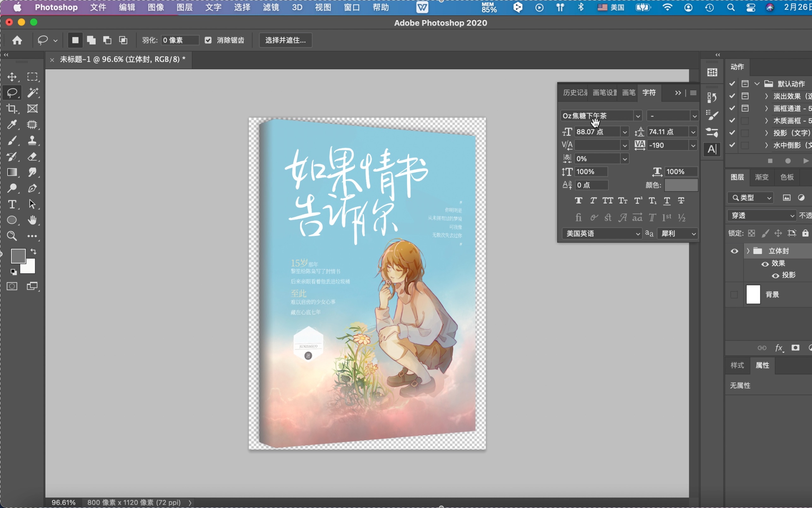Open the font style dropdown
Screen dimensions: 812x508
tap(694, 116)
